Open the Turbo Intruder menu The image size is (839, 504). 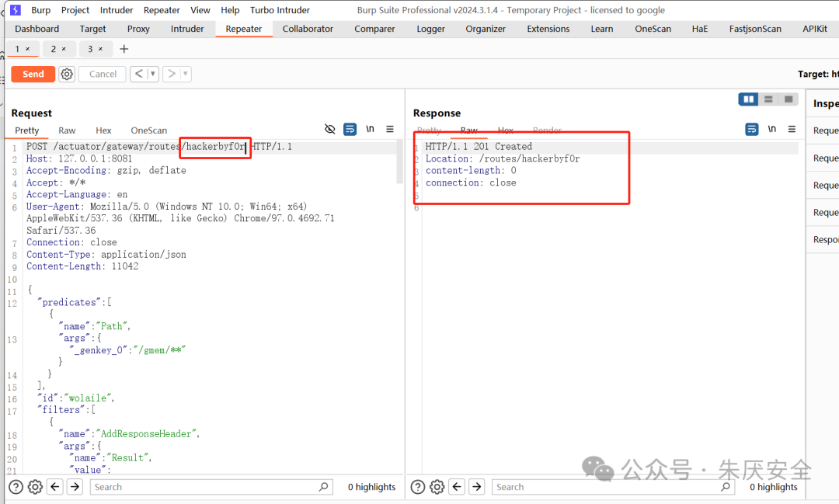280,10
